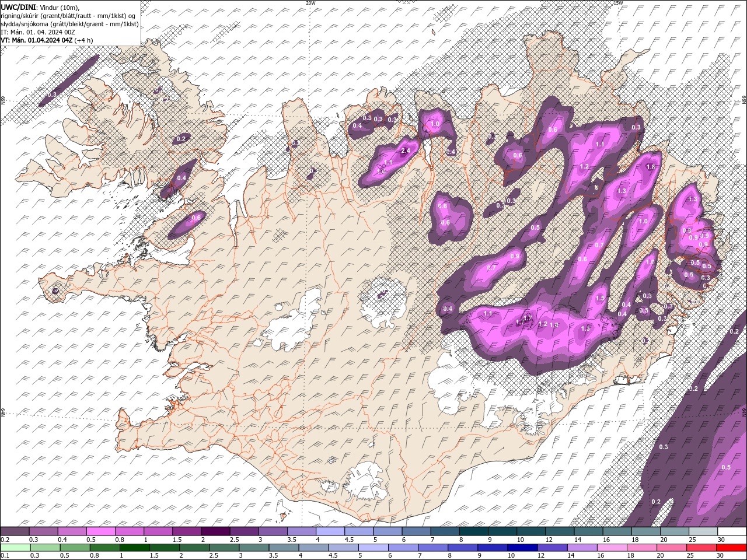Click lower legend bright red swatch after 30
Image resolution: width=747 pixels, height=560 pixels.
tap(731, 548)
